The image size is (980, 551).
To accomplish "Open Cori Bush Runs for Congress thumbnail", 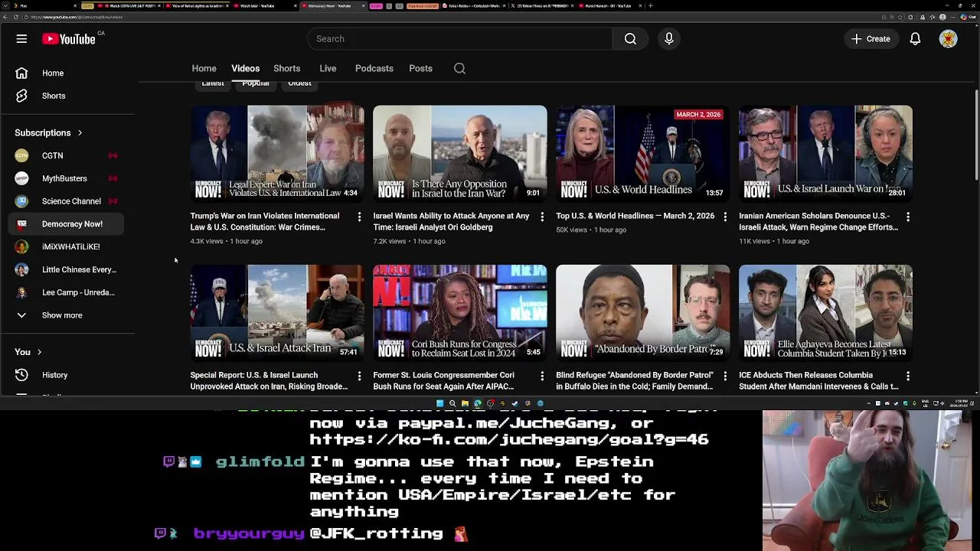I will pyautogui.click(x=460, y=313).
